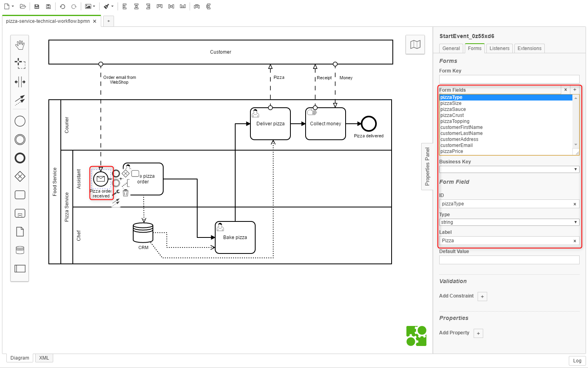Activate the create/remove space tool
Viewport: 588px width, 368px height.
tap(20, 82)
